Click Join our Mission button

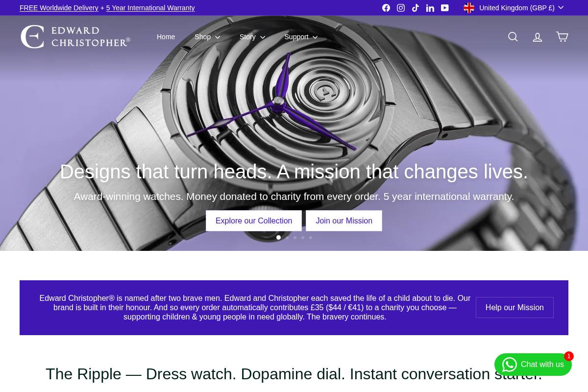click(344, 221)
